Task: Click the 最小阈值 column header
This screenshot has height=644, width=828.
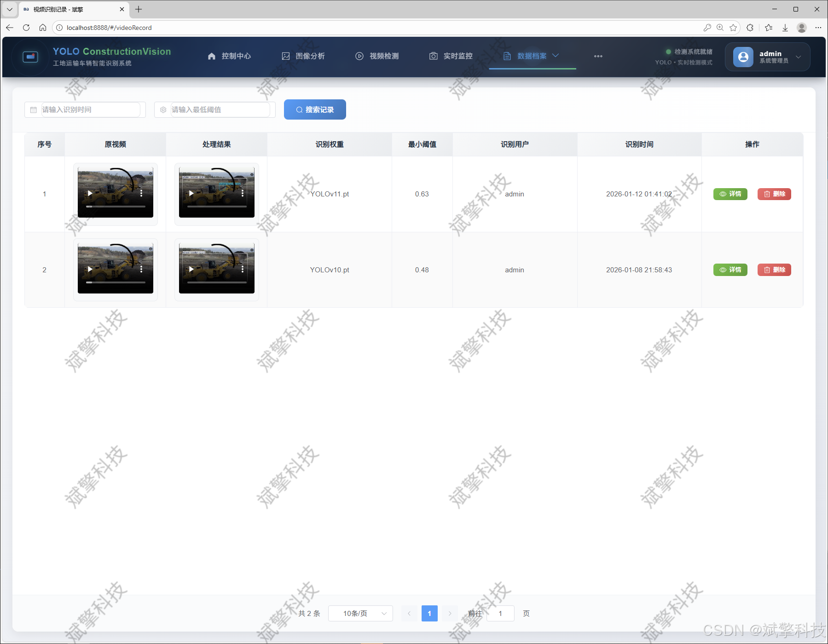Action: point(422,144)
